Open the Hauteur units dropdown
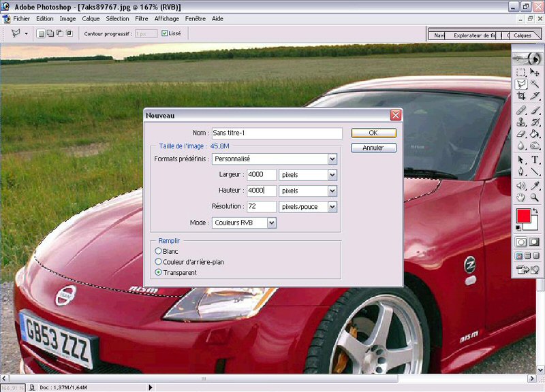Viewport: 545px width, 392px height. (x=332, y=191)
